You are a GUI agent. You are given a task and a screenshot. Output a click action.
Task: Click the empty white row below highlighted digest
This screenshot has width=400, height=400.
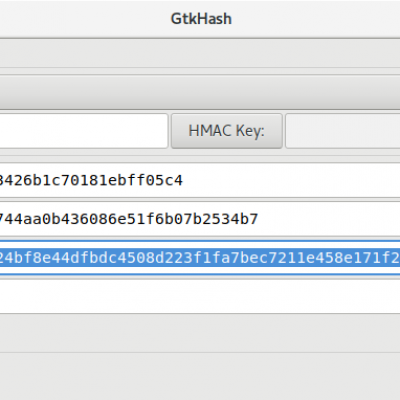click(200, 296)
